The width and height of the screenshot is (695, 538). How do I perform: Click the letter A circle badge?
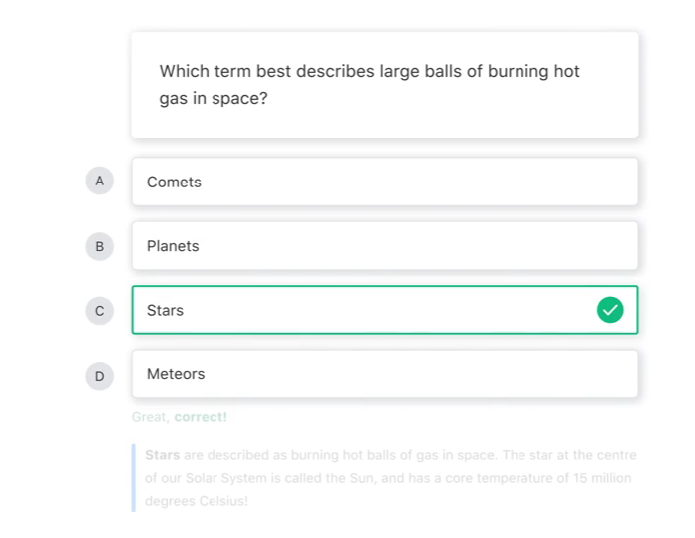99,181
